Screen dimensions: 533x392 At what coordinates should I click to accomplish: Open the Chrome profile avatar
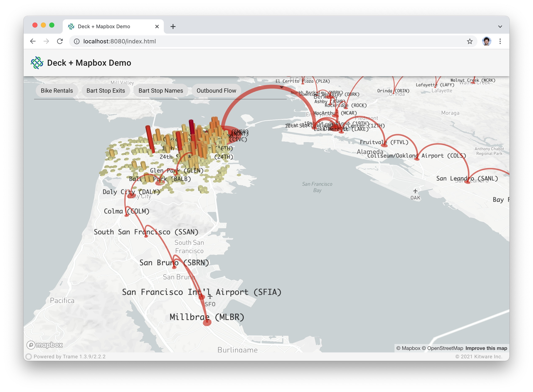pyautogui.click(x=486, y=41)
